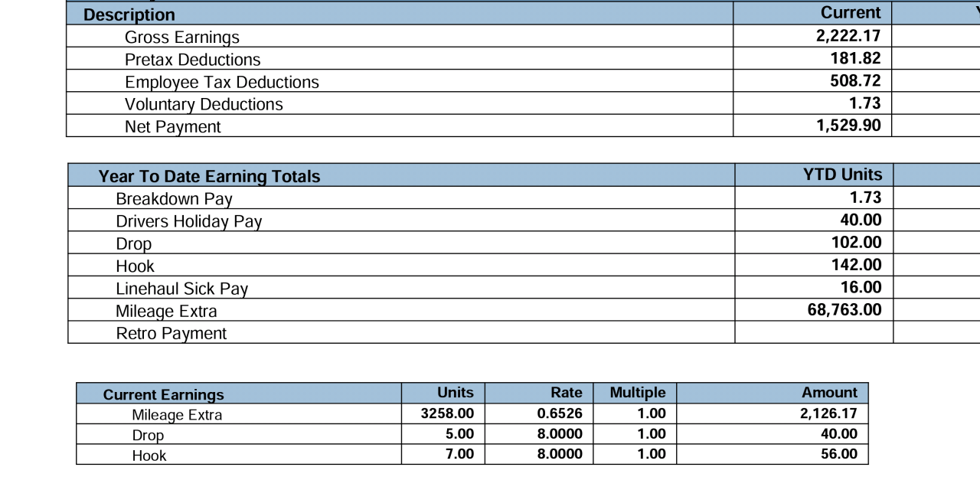The width and height of the screenshot is (980, 490).
Task: Select the Current Earnings table header
Action: tap(163, 394)
